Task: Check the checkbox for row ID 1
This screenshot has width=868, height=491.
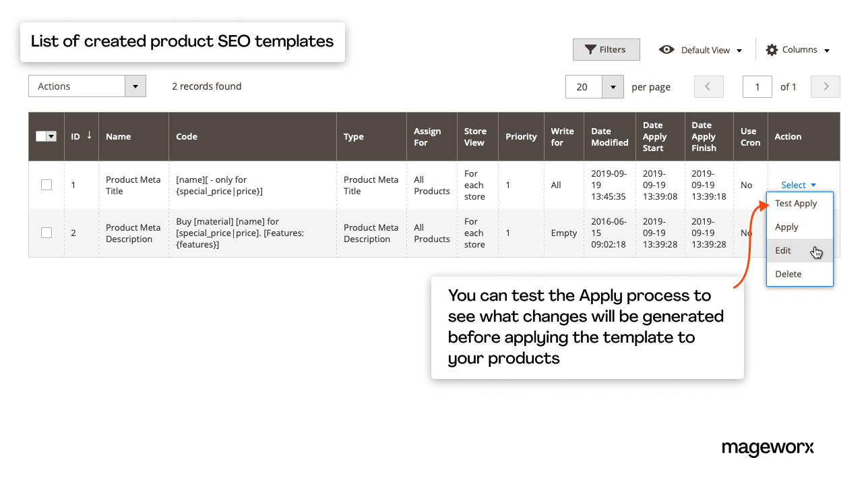Action: pos(46,185)
